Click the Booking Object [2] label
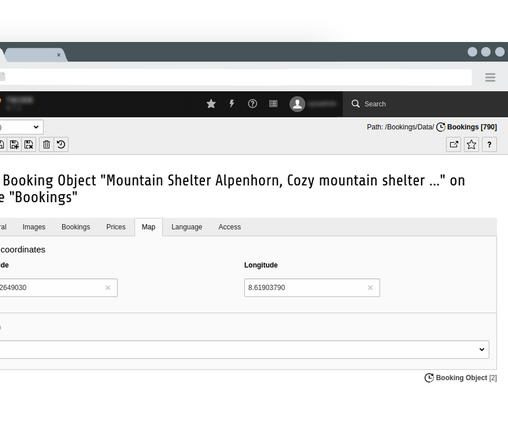The height and width of the screenshot is (430, 508). (466, 378)
